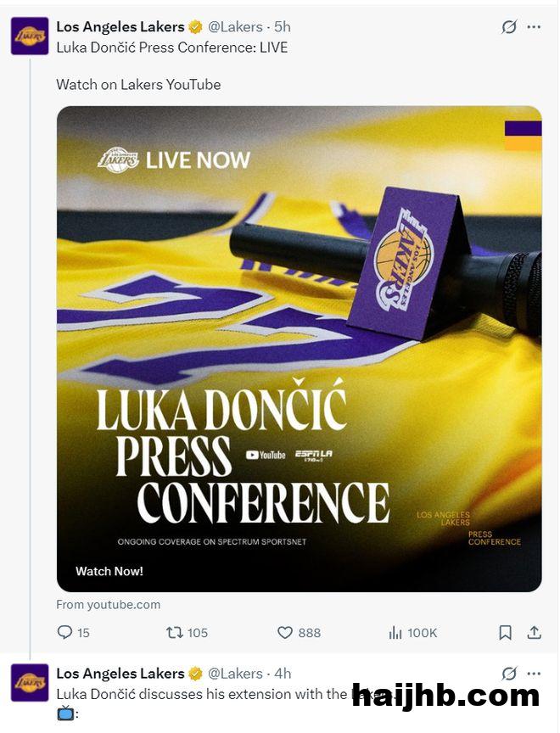This screenshot has height=733, width=560.
Task: Click the reply icon with 15 comments
Action: pyautogui.click(x=65, y=632)
